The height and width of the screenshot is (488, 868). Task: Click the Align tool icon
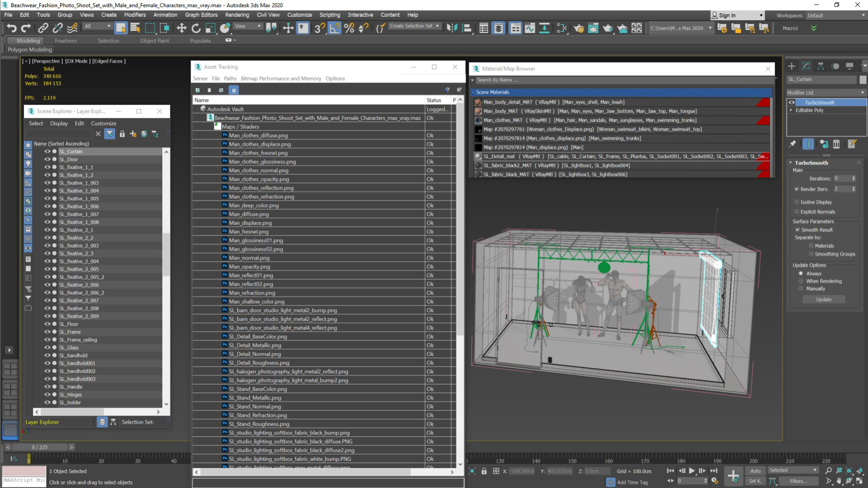(x=466, y=28)
